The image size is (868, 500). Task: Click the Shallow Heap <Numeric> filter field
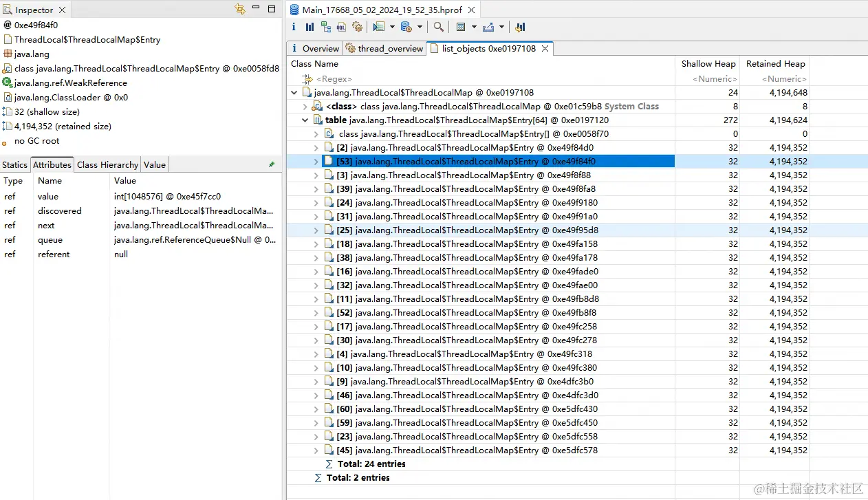click(x=708, y=78)
